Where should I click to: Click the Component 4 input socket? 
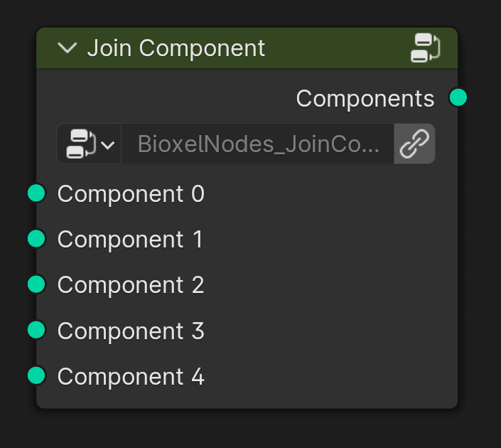tap(36, 375)
